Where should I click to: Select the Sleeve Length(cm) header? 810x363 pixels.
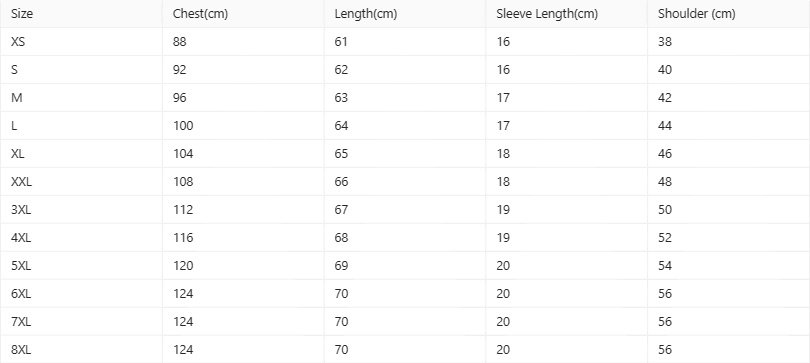547,14
